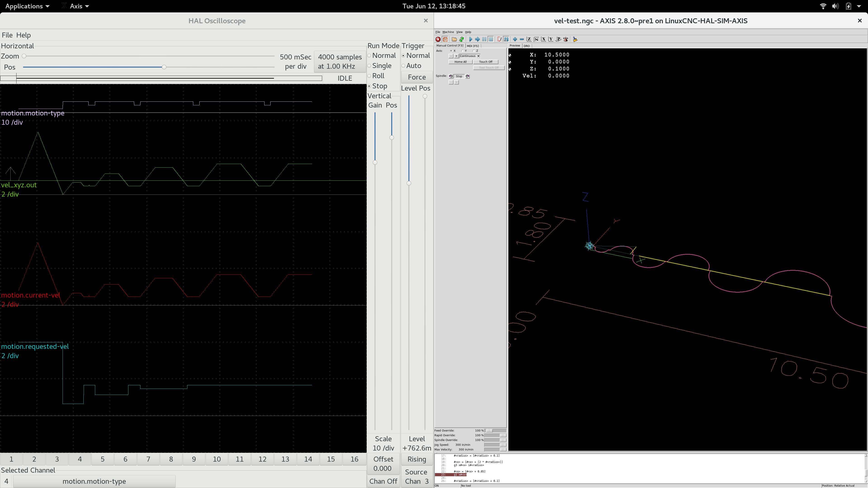Open G-code file via folder icon
868x488 pixels.
[x=454, y=39]
